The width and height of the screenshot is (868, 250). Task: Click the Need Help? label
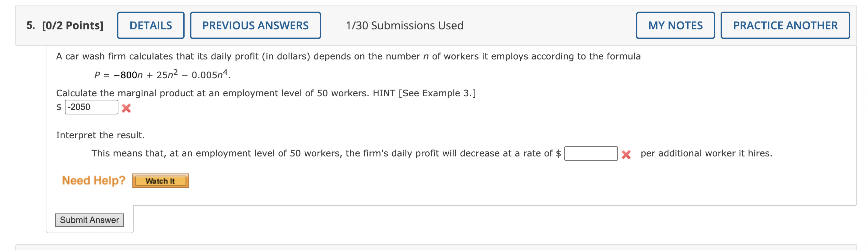93,180
